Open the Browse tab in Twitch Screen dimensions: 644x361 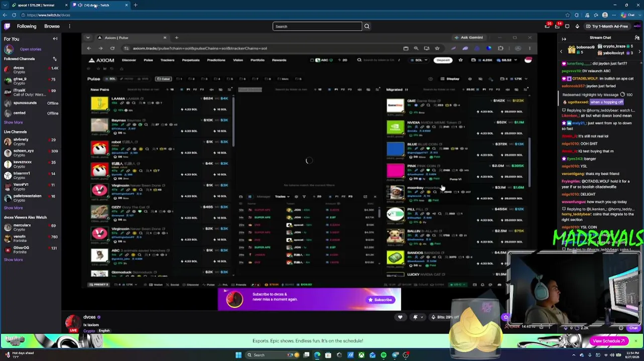click(52, 27)
